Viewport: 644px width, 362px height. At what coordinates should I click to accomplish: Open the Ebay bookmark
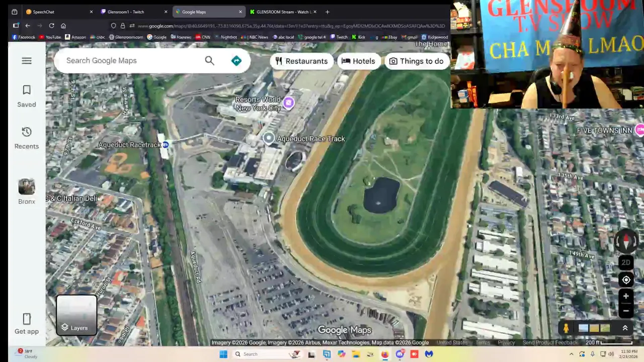pos(389,37)
